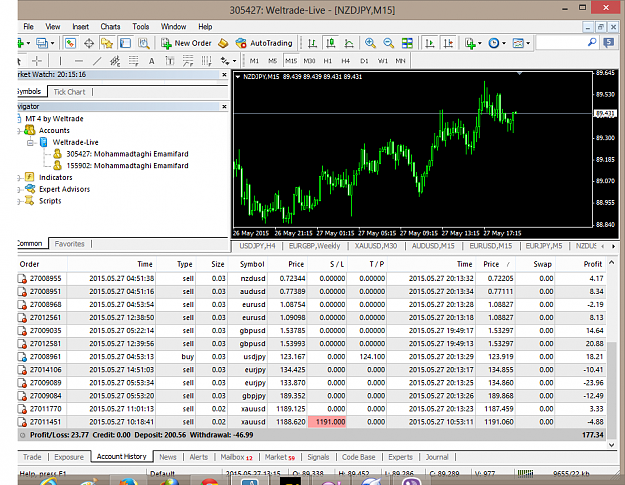Open the chat bubble icon

(609, 43)
